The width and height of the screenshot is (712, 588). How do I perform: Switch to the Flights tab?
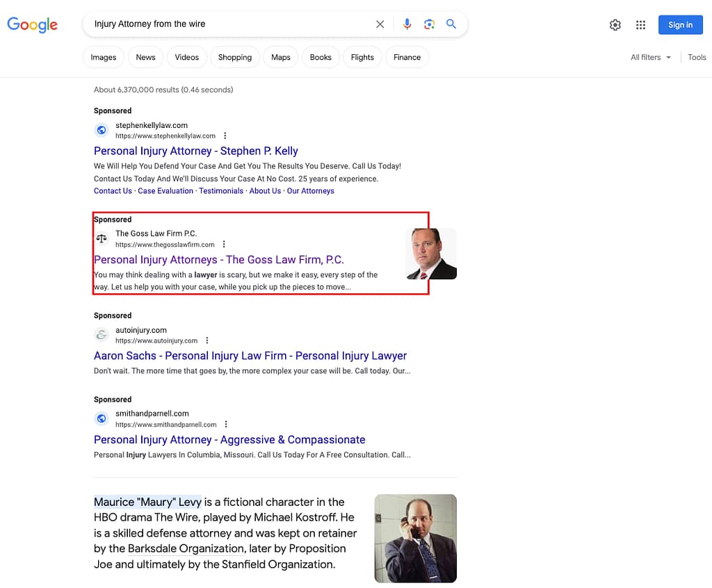click(x=362, y=57)
